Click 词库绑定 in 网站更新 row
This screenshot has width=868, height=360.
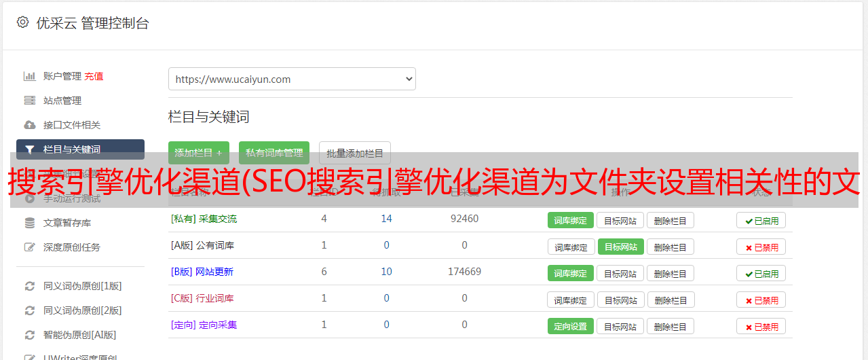coord(570,273)
